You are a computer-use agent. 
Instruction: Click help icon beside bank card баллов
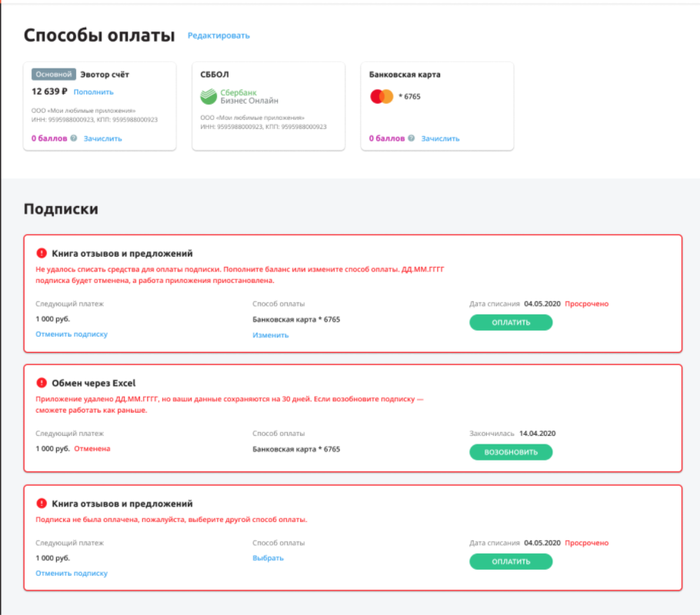coord(412,138)
